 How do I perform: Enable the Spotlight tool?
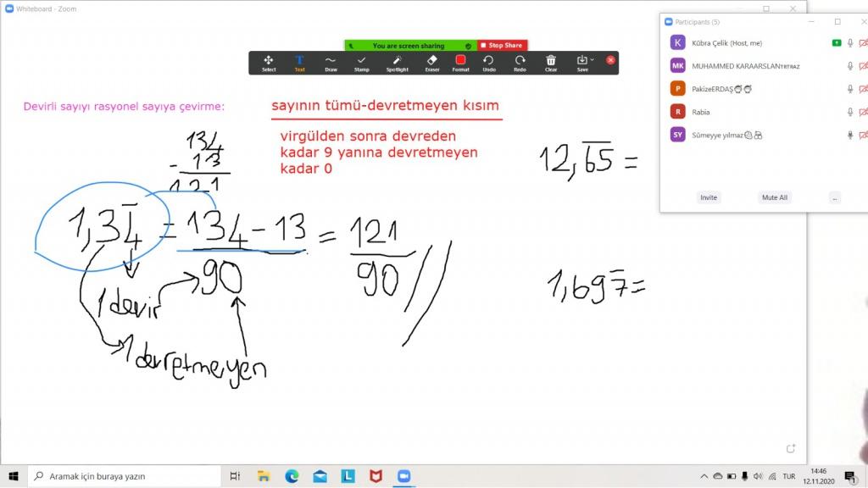pos(397,63)
